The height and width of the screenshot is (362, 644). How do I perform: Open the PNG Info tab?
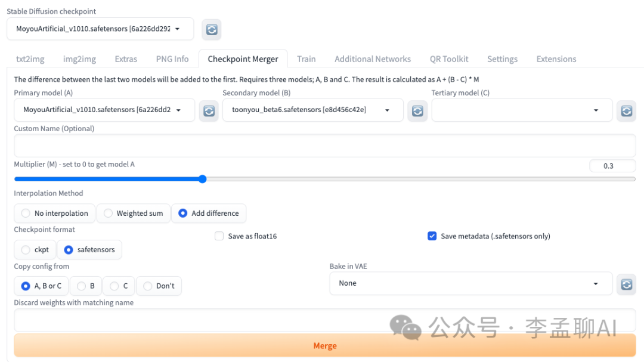coord(172,59)
